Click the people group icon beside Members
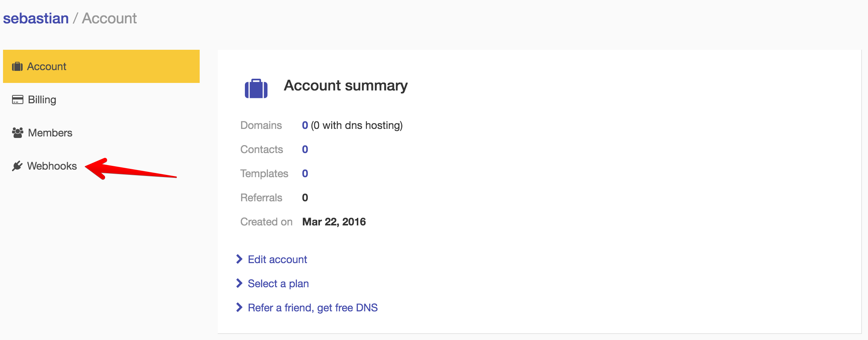This screenshot has height=340, width=868. tap(18, 133)
